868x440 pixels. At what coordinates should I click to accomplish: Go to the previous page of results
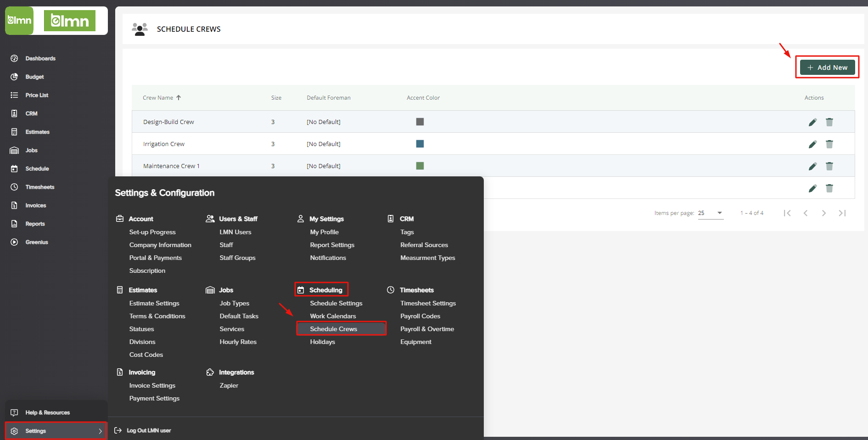coord(806,213)
